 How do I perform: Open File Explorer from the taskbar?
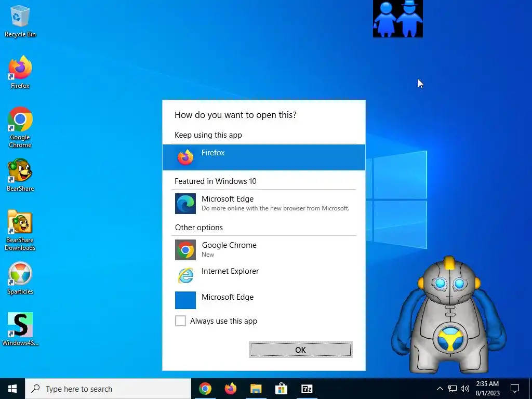tap(256, 389)
